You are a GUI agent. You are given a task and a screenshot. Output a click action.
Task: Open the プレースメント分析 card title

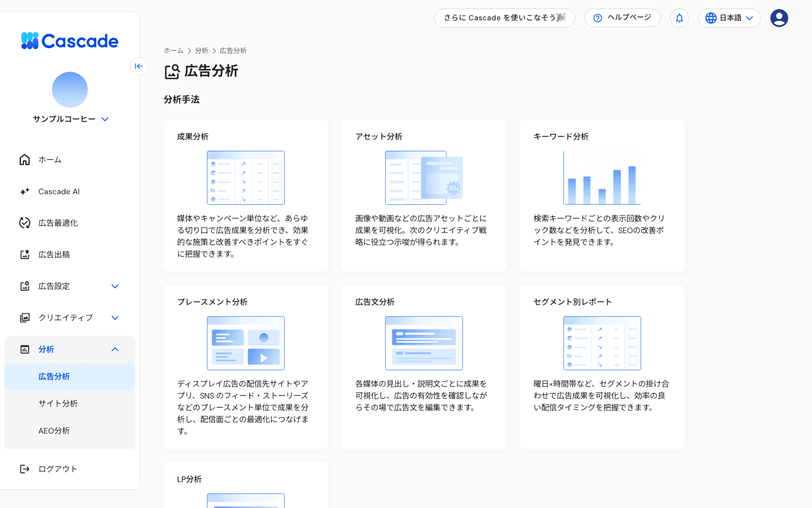(x=213, y=302)
